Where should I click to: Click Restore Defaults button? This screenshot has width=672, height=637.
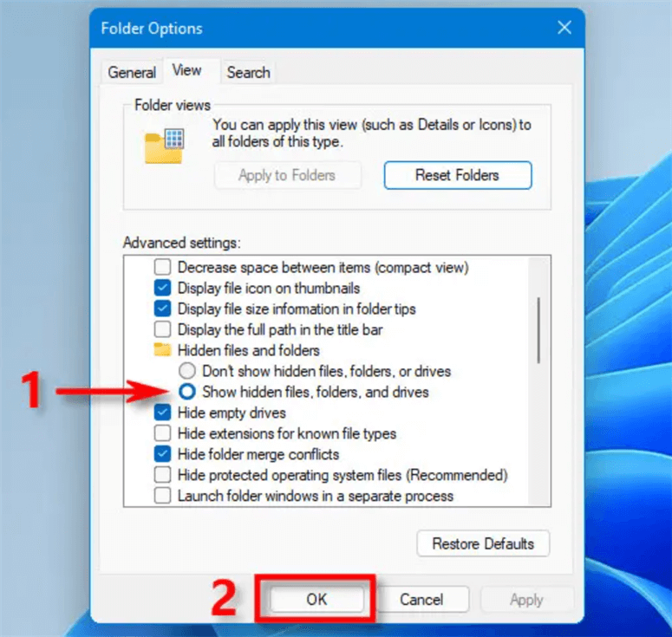tap(483, 543)
